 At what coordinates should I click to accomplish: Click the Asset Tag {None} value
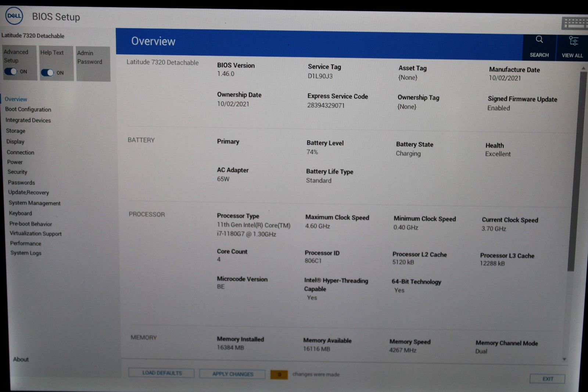408,78
